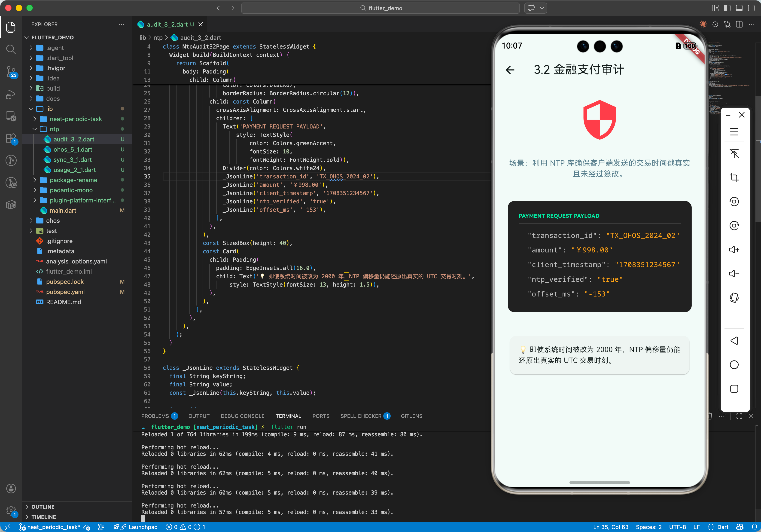The image size is (761, 532).
Task: Toggle the primary side bar layout button
Action: pos(727,8)
